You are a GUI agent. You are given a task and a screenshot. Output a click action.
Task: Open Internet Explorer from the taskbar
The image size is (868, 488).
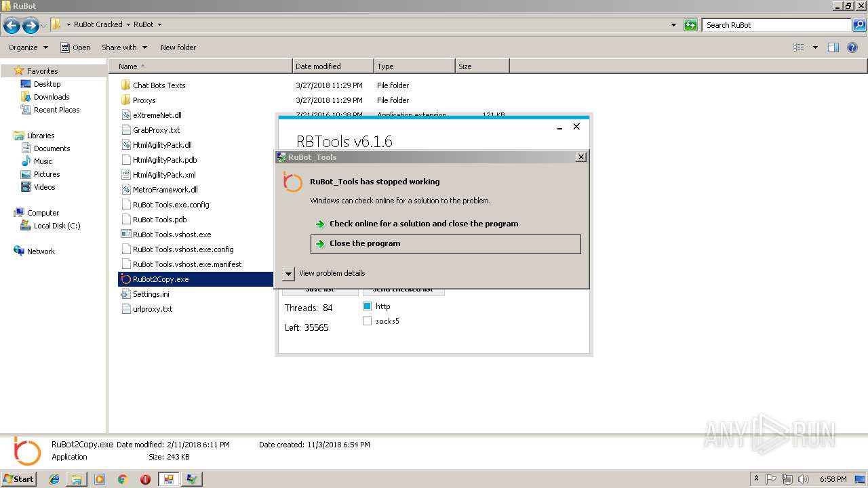pyautogui.click(x=55, y=479)
